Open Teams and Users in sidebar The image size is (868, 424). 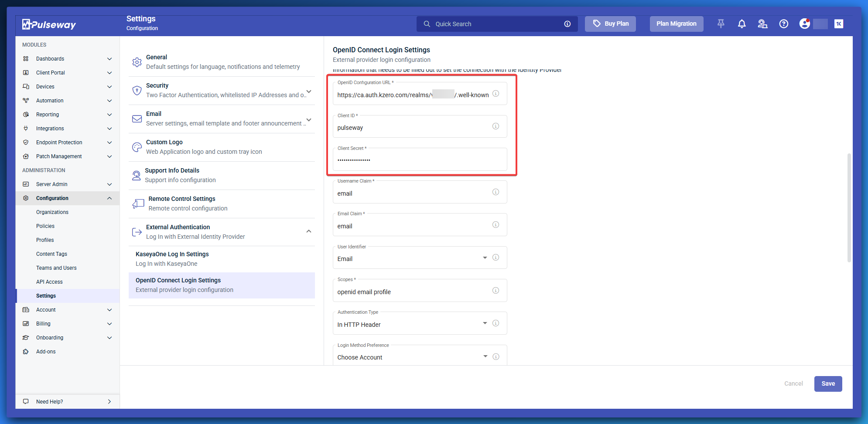click(x=56, y=268)
